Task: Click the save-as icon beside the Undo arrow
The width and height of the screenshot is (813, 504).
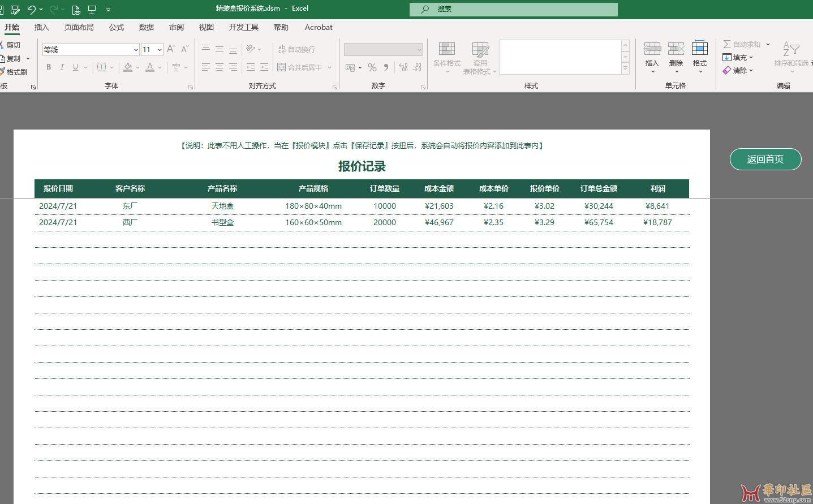Action: [x=15, y=10]
